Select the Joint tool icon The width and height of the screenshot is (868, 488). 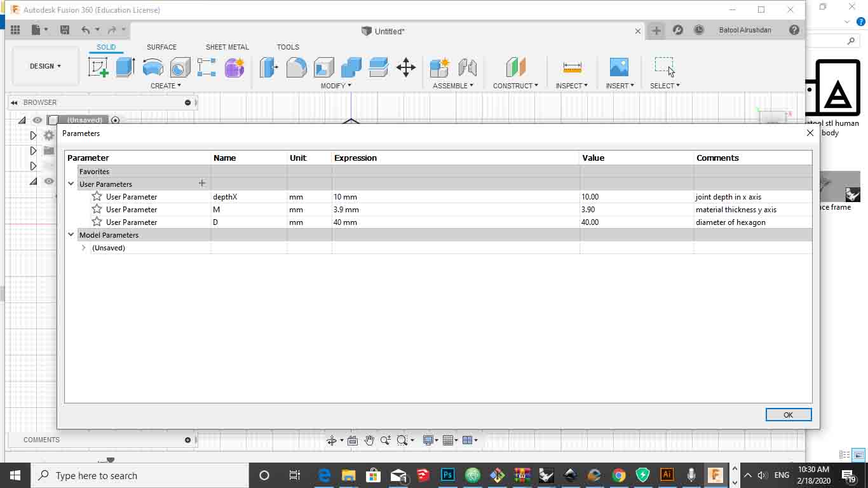[467, 67]
